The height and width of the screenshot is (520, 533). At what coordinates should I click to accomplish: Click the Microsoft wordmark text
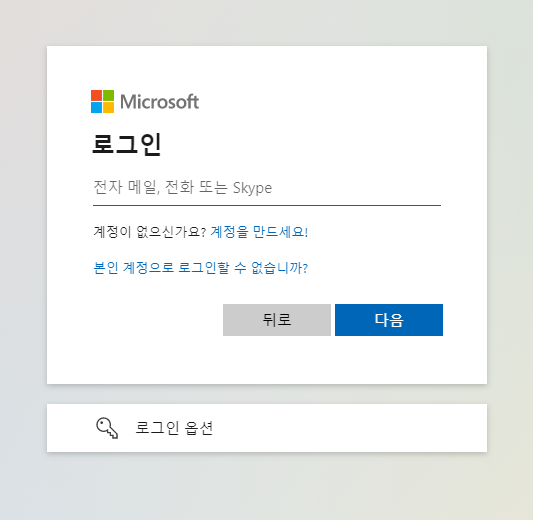159,102
